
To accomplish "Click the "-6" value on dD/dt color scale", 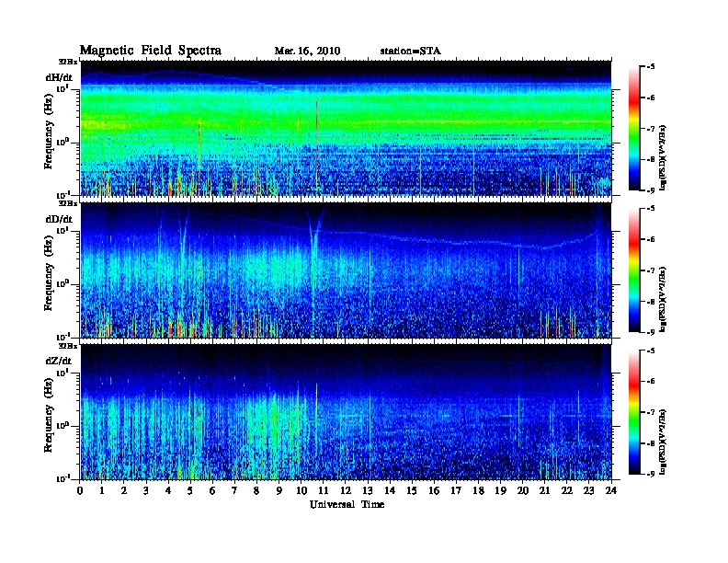I will 651,240.
